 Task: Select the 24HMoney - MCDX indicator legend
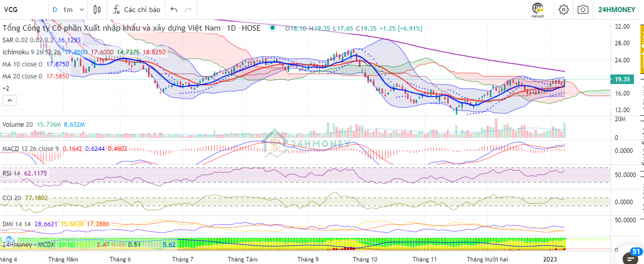(x=29, y=244)
